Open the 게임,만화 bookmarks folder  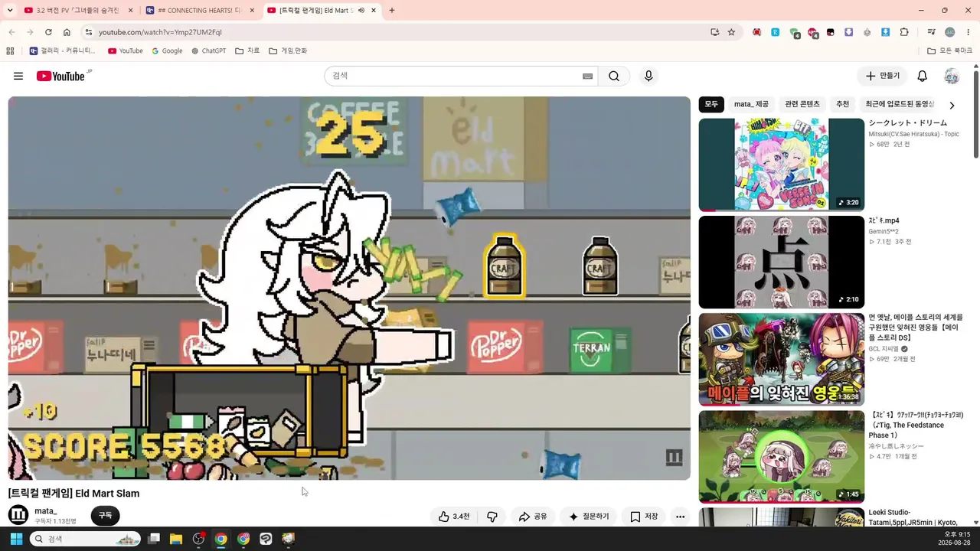point(288,51)
